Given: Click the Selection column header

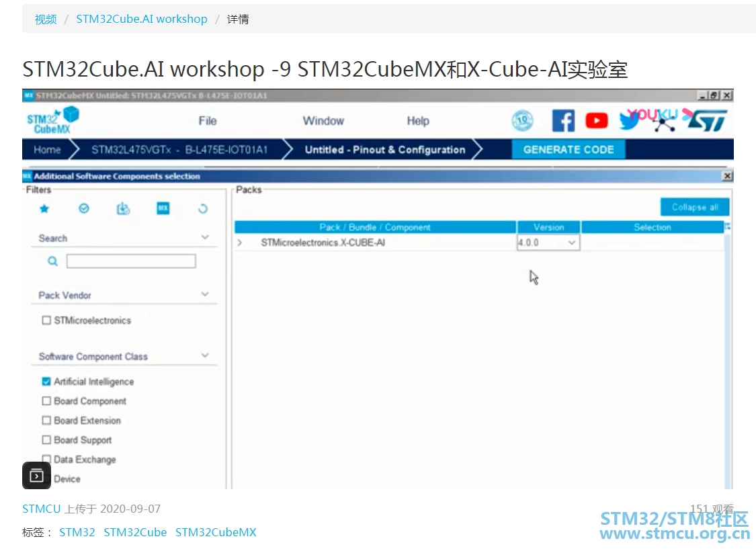Looking at the screenshot, I should (x=653, y=227).
